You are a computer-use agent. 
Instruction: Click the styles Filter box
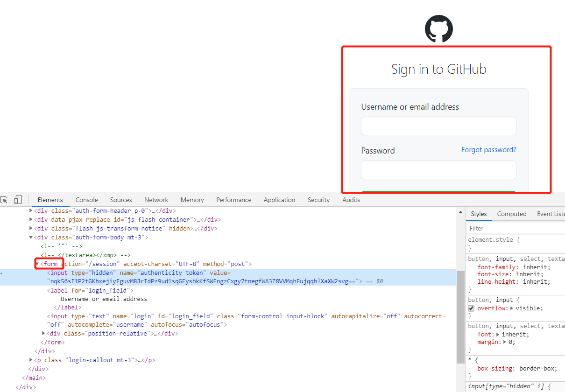pos(516,228)
